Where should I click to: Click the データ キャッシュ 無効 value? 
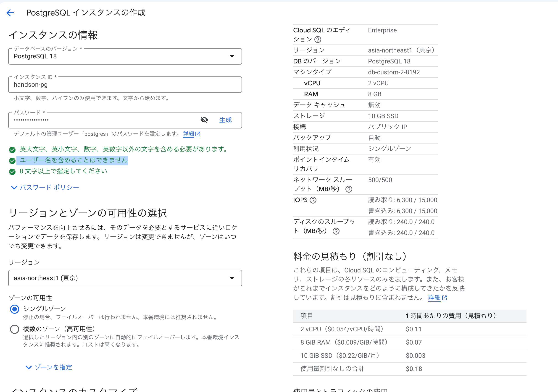[x=374, y=105]
